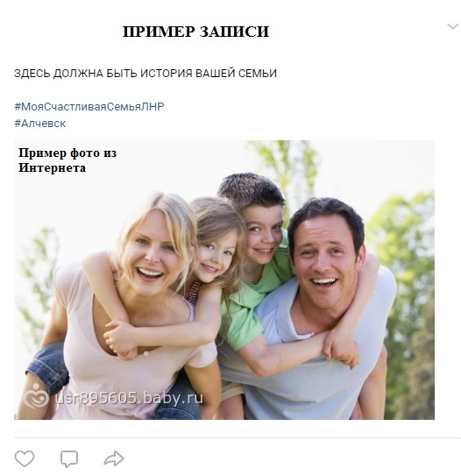Open hashtag #МояСчастливаяСемьяЛНР

[x=89, y=107]
